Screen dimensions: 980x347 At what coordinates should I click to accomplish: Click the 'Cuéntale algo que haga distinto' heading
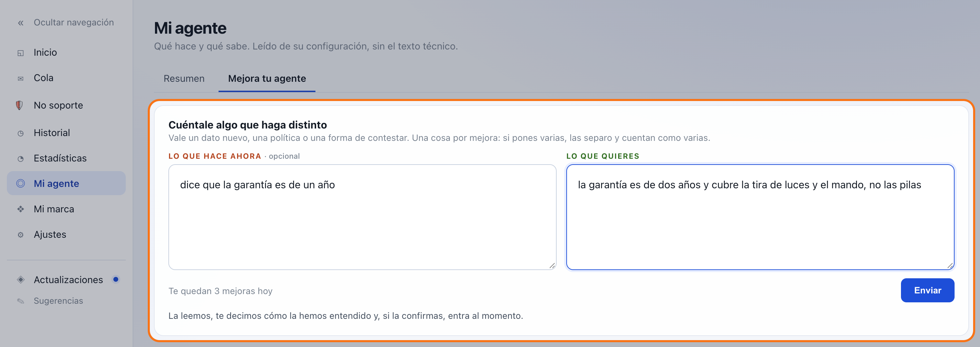coord(248,125)
